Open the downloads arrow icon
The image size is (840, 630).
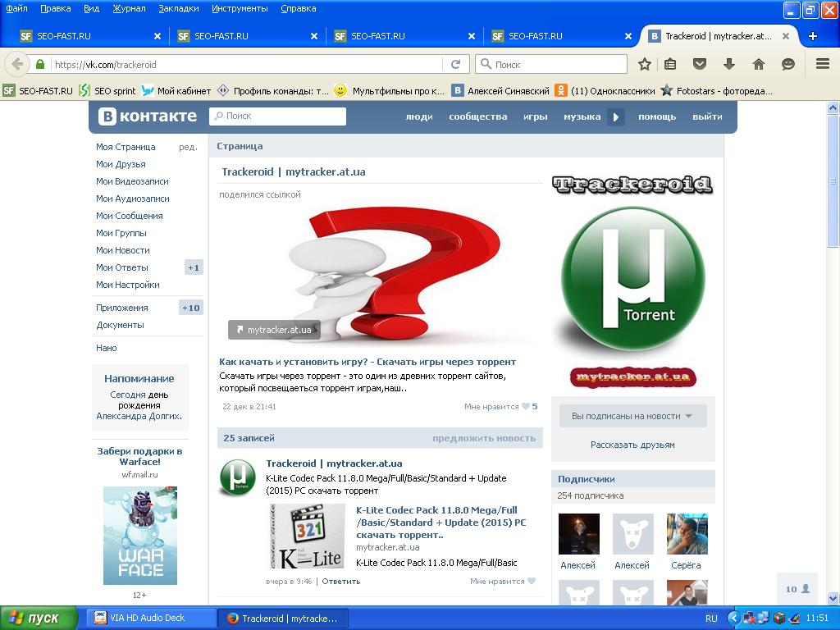(x=729, y=64)
